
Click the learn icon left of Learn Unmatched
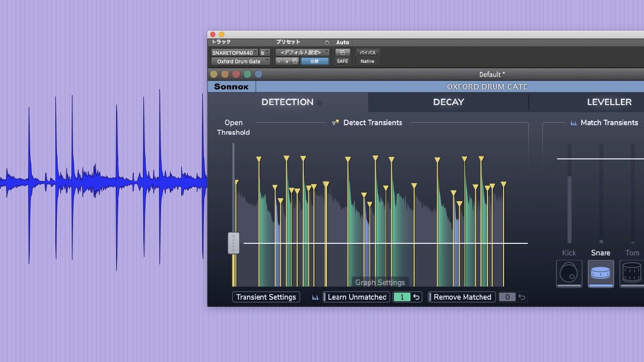(315, 297)
